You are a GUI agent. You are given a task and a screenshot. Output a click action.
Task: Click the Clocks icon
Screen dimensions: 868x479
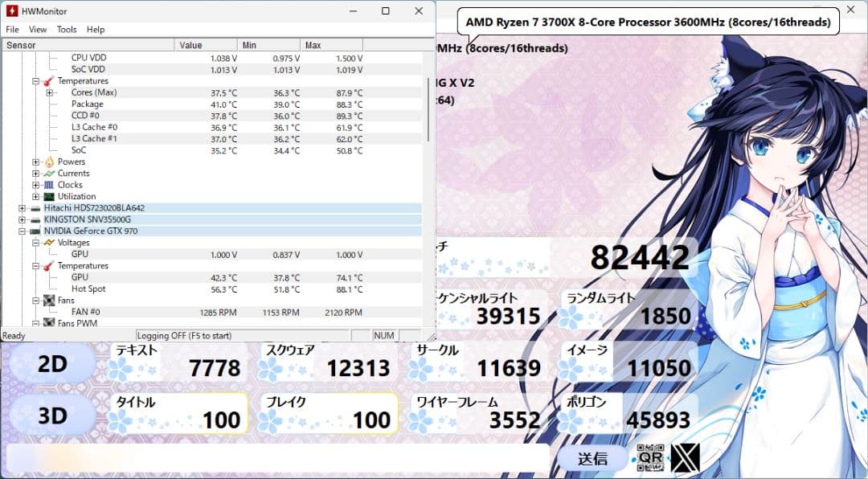[49, 185]
